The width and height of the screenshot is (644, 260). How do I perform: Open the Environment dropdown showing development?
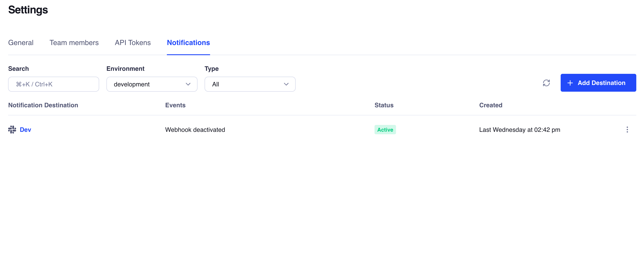click(152, 84)
